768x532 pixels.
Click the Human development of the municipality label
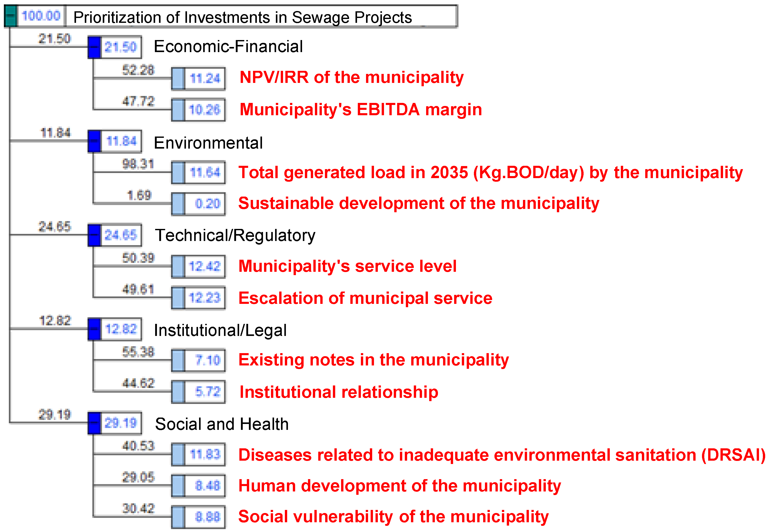click(x=399, y=486)
